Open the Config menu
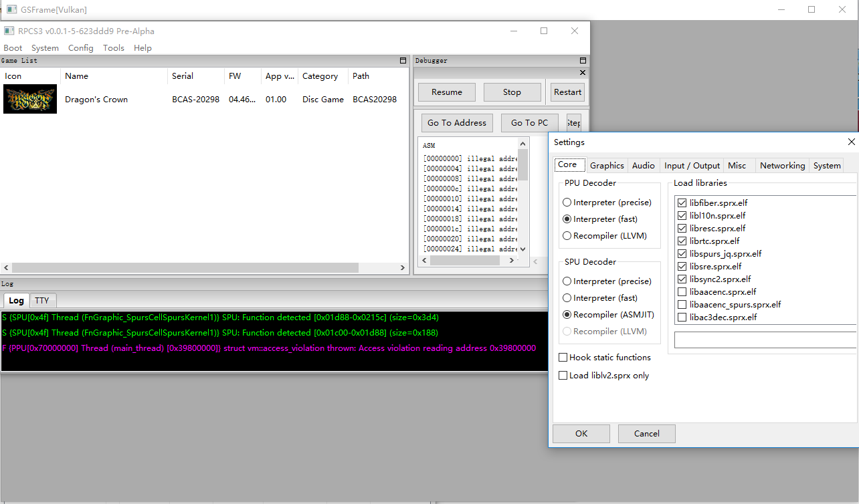This screenshot has width=859, height=504. point(81,48)
